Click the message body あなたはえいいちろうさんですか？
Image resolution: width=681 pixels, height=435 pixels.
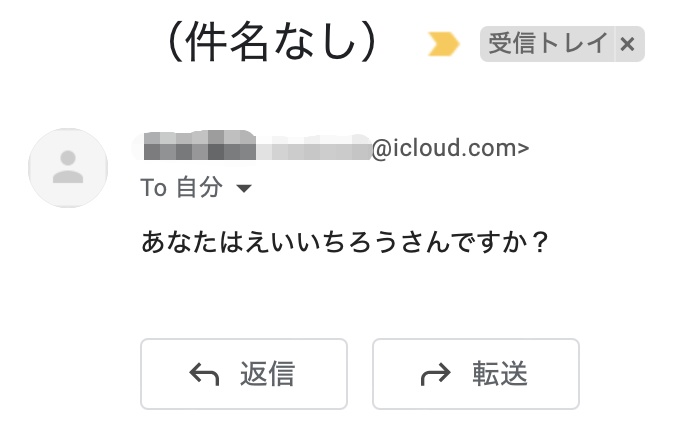coord(345,242)
